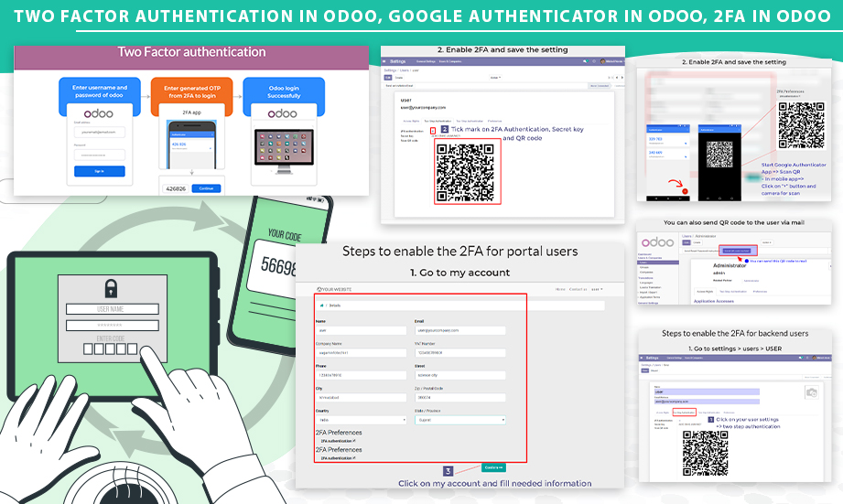The height and width of the screenshot is (504, 843).
Task: Click the previous record arrow in the Tick mark panel
Action: (x=617, y=78)
